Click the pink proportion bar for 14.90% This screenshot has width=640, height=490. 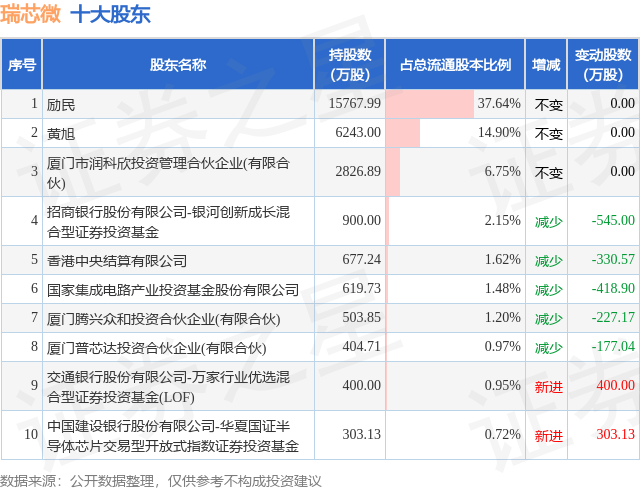(403, 133)
